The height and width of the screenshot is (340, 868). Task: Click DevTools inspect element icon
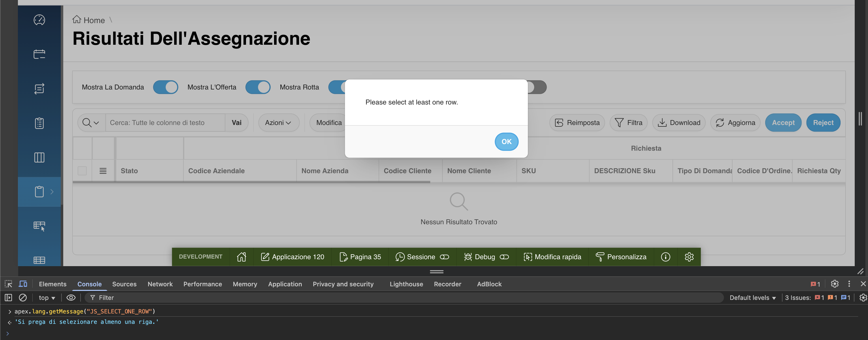[8, 284]
